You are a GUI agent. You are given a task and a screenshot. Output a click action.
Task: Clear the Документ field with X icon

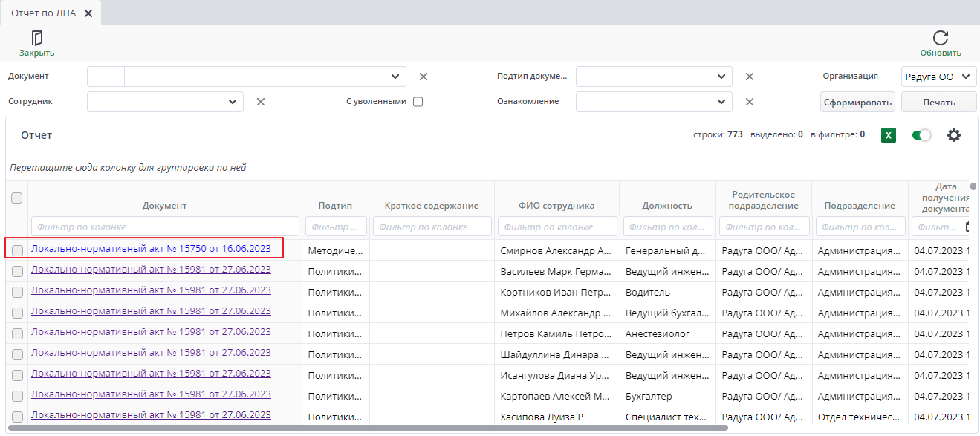pos(424,77)
